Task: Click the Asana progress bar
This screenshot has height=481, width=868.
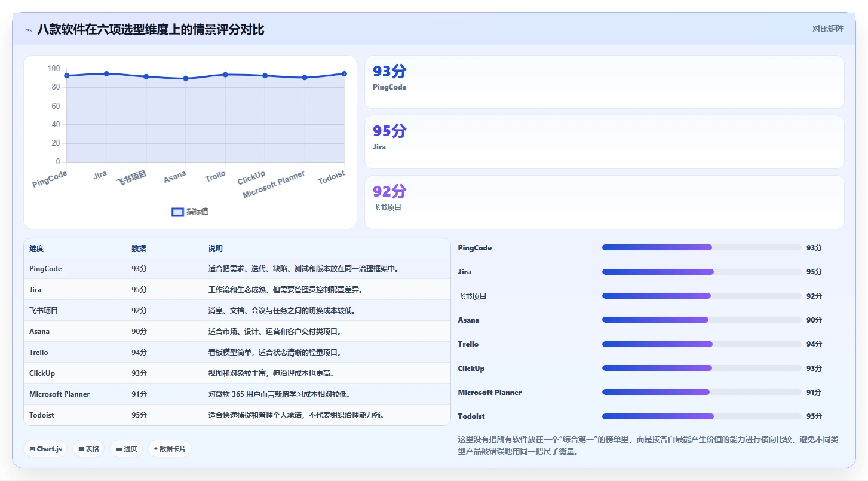Action: point(701,320)
